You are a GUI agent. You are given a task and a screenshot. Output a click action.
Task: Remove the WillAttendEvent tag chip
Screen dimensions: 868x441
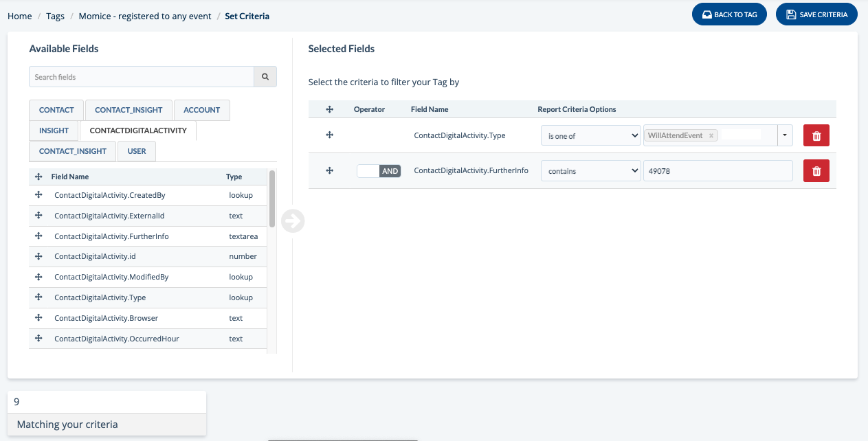[x=711, y=136]
